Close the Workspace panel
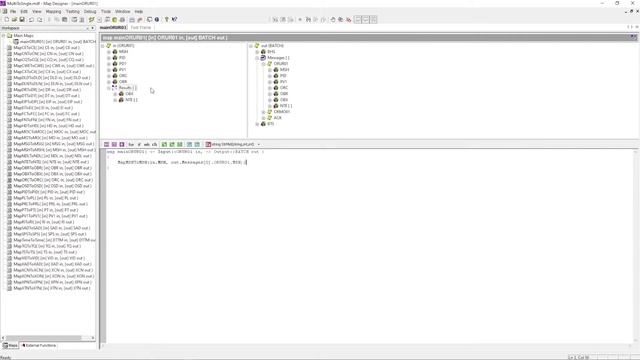The image size is (640, 360). point(93,28)
